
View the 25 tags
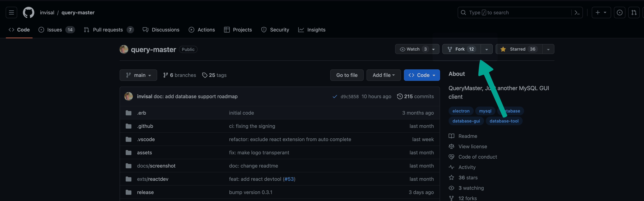[x=214, y=75]
